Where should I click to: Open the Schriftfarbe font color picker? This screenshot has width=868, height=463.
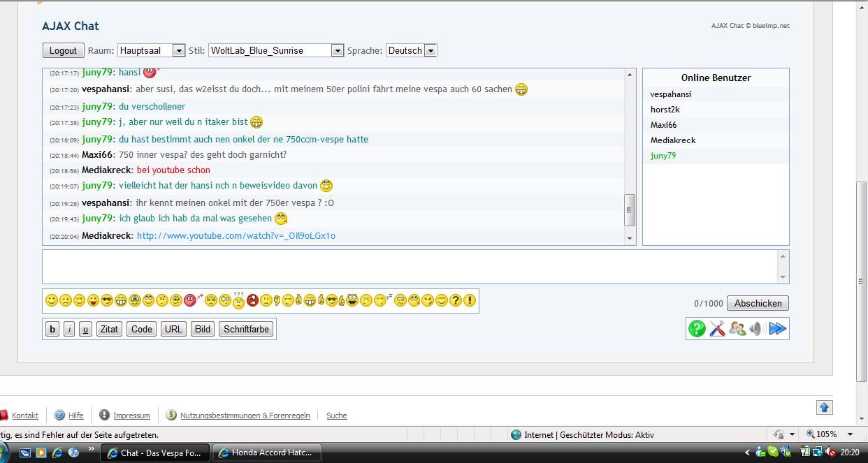point(246,330)
